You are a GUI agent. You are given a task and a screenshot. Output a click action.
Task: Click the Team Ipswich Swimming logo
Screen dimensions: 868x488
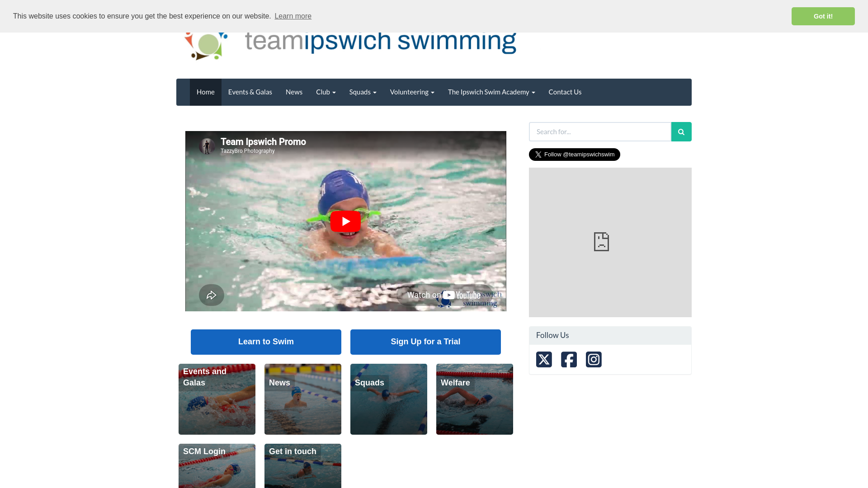point(350,45)
